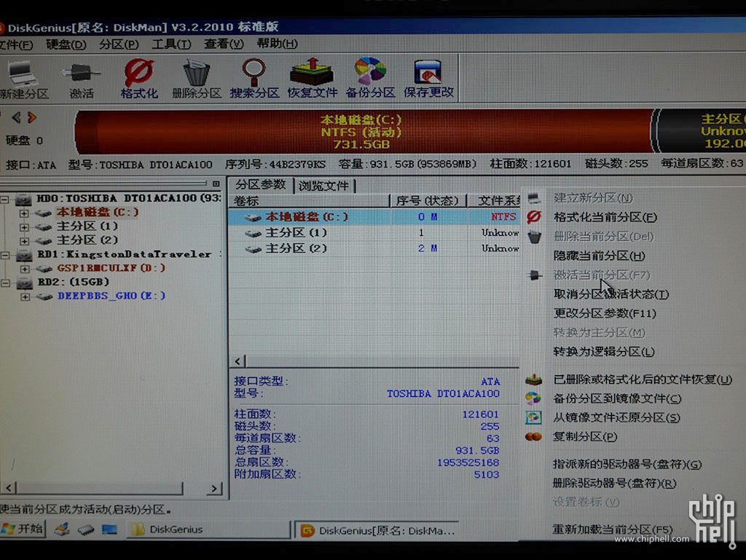
Task: Select GSP1RMCULXF (D:) label in the tree
Action: (x=111, y=268)
